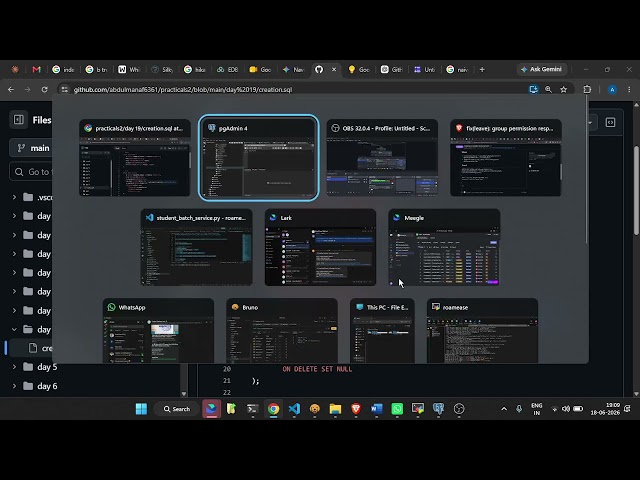Open the Chrome three-dot menu
The width and height of the screenshot is (640, 480).
coord(629,89)
